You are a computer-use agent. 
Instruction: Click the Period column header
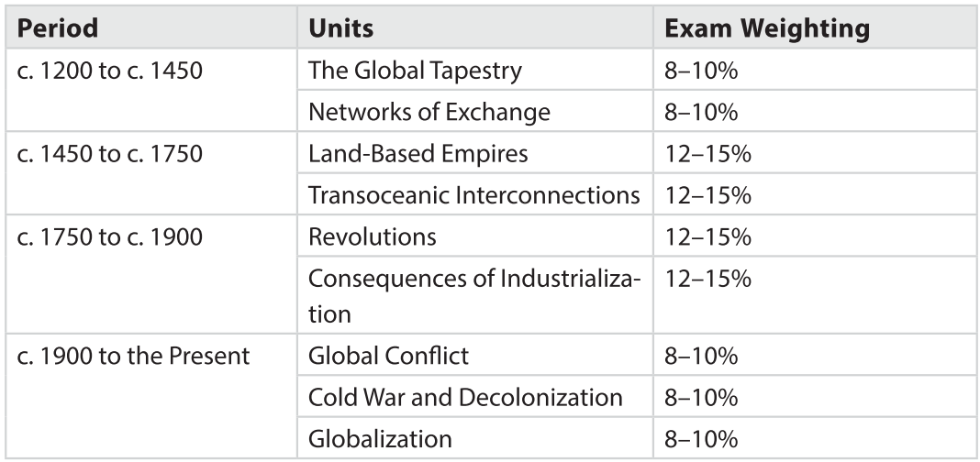coord(56,28)
